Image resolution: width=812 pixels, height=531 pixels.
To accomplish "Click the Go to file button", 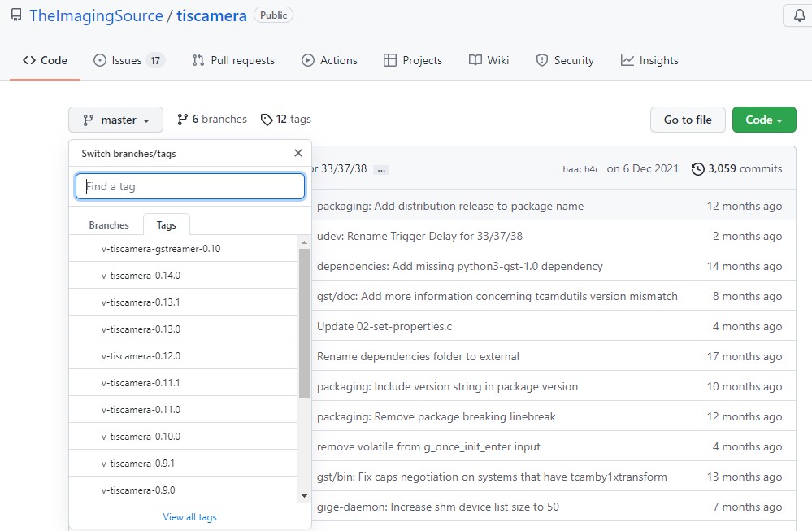I will click(x=688, y=120).
